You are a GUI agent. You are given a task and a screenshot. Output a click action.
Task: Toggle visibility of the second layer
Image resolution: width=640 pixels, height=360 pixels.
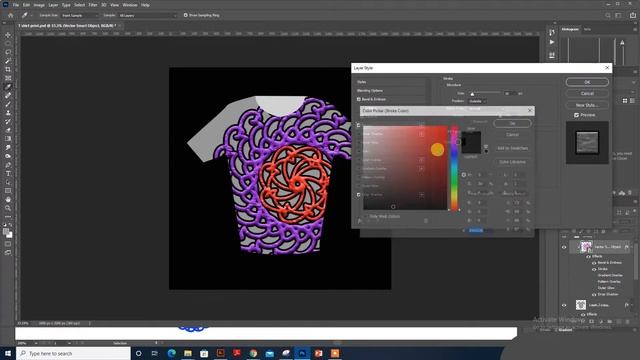coord(564,305)
